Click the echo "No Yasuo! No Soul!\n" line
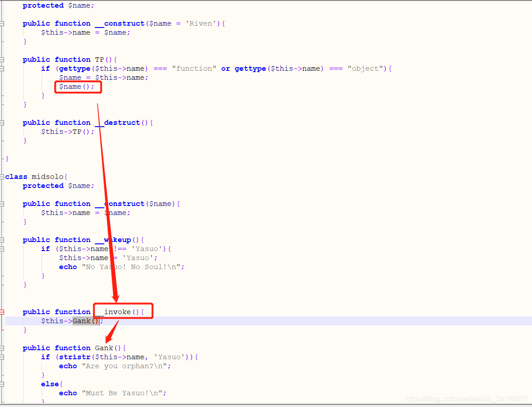Image resolution: width=532 pixels, height=407 pixels. point(122,267)
